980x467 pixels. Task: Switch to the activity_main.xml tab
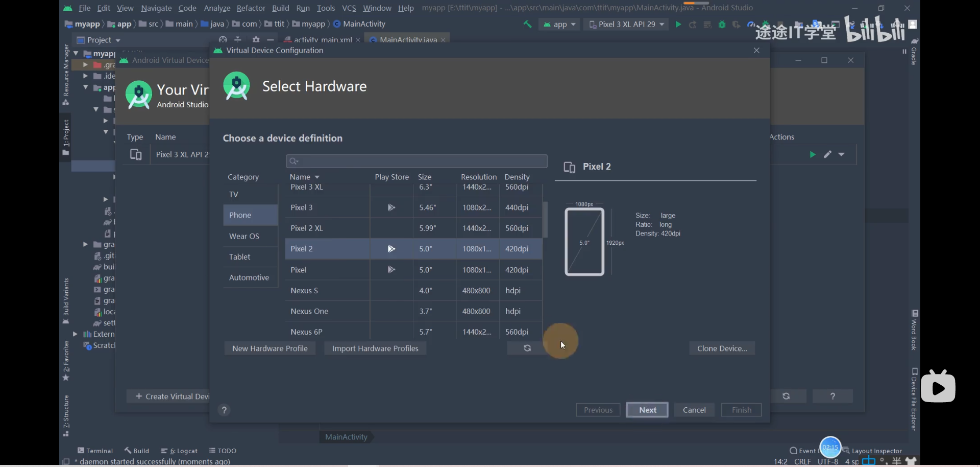[323, 39]
